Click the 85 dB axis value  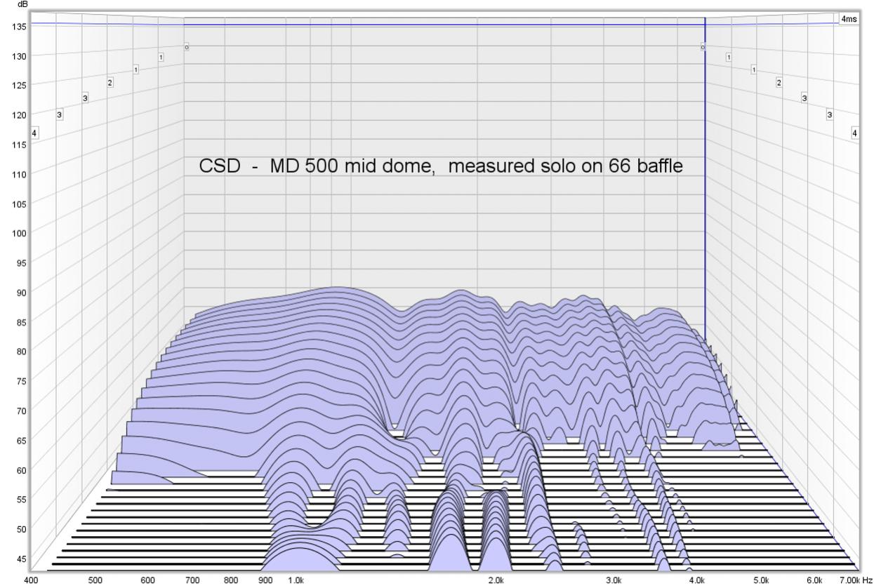click(x=22, y=322)
